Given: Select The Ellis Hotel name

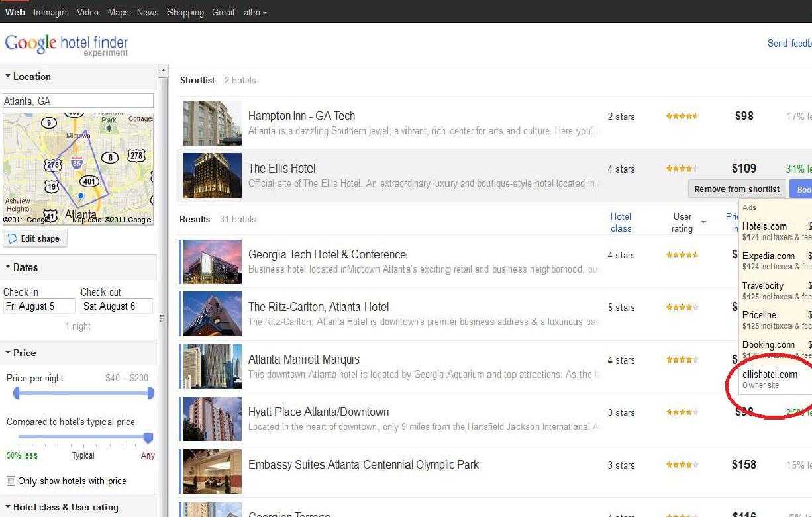Looking at the screenshot, I should click(x=281, y=169).
